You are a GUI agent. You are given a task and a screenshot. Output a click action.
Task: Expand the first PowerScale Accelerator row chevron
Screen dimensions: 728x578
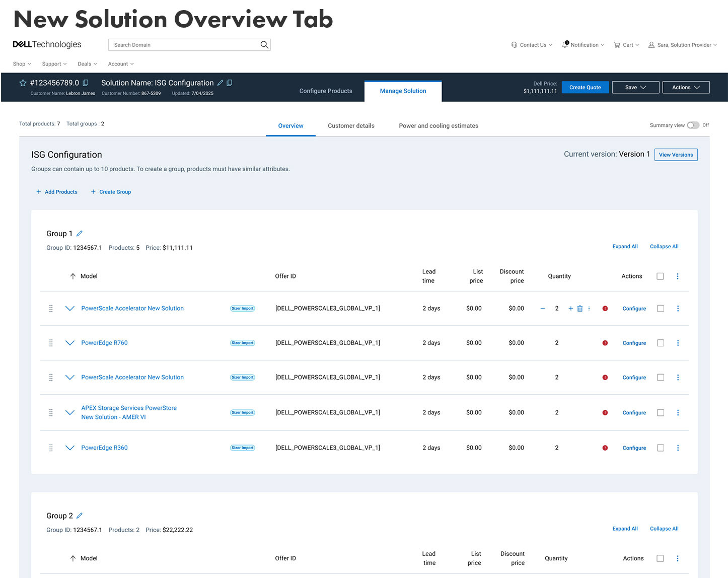click(70, 309)
